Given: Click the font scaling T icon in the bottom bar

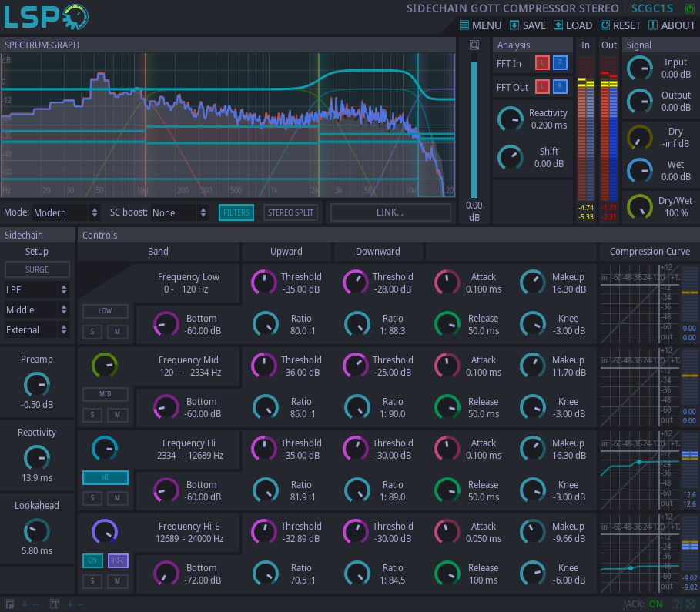Looking at the screenshot, I should tap(55, 604).
